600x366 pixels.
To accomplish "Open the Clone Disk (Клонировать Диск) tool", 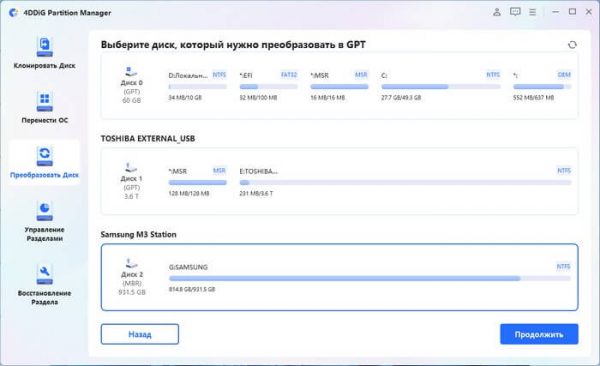I will 44,53.
